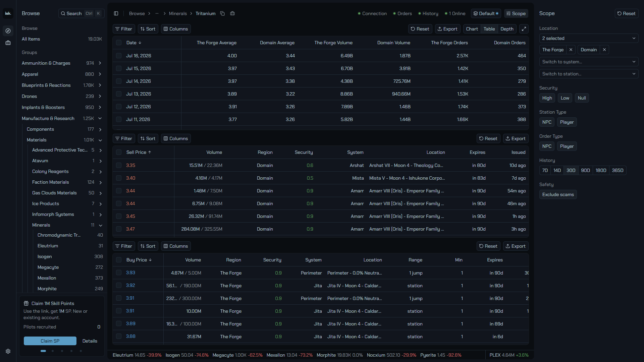Select all sell orders checkbox
The width and height of the screenshot is (644, 362).
(x=119, y=152)
